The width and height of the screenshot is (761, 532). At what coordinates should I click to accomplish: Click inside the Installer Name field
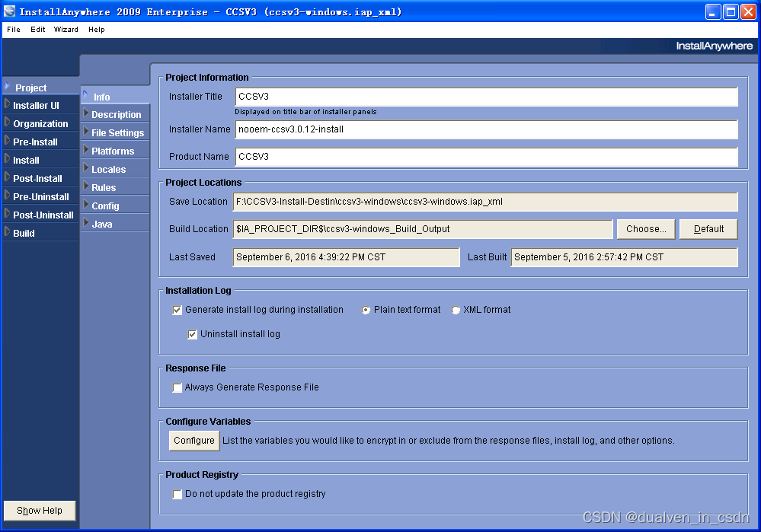488,129
